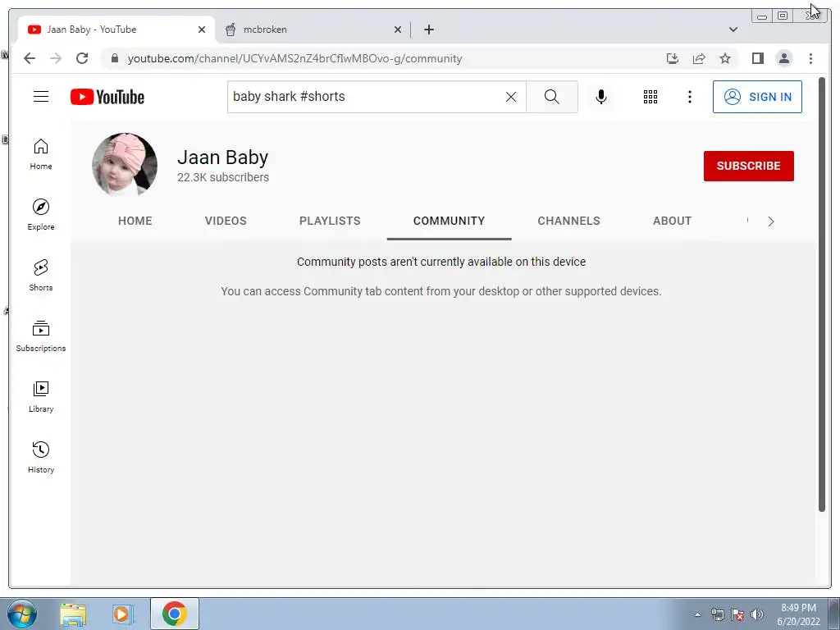Open the taskbar clock showing 8:49 PM
The height and width of the screenshot is (630, 840).
click(798, 614)
